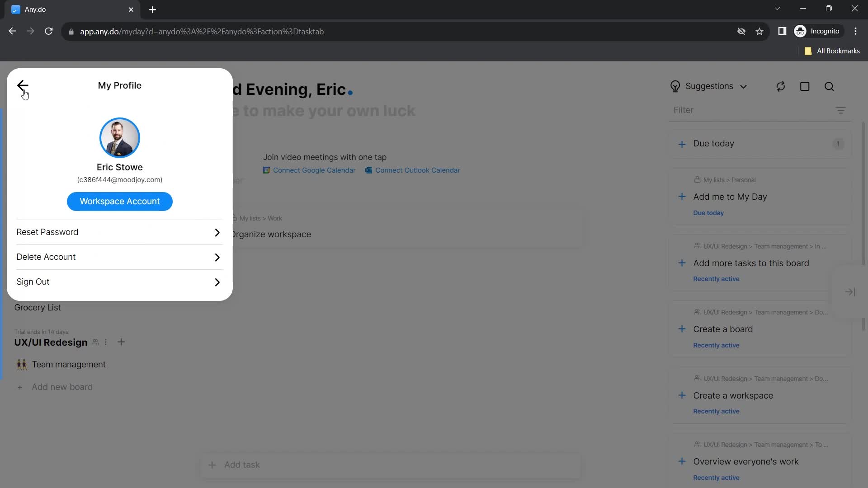Open the back arrow icon in My Profile
This screenshot has height=488, width=868.
tap(22, 85)
